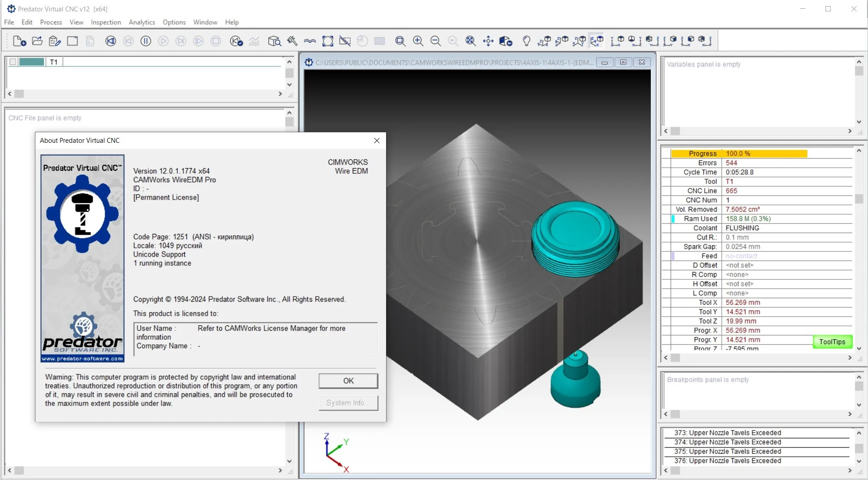The width and height of the screenshot is (868, 480).
Task: Select error 375 Upper Nozzle Tavels Exceeded
Action: point(727,452)
